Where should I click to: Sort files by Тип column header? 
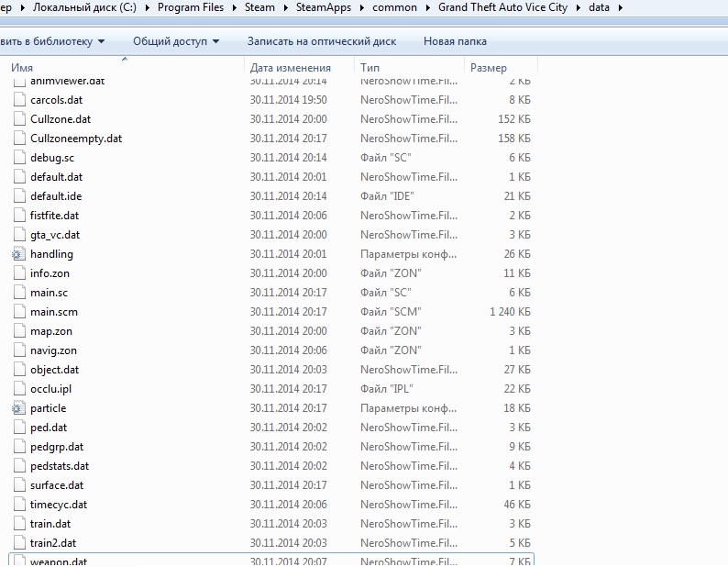(x=370, y=68)
